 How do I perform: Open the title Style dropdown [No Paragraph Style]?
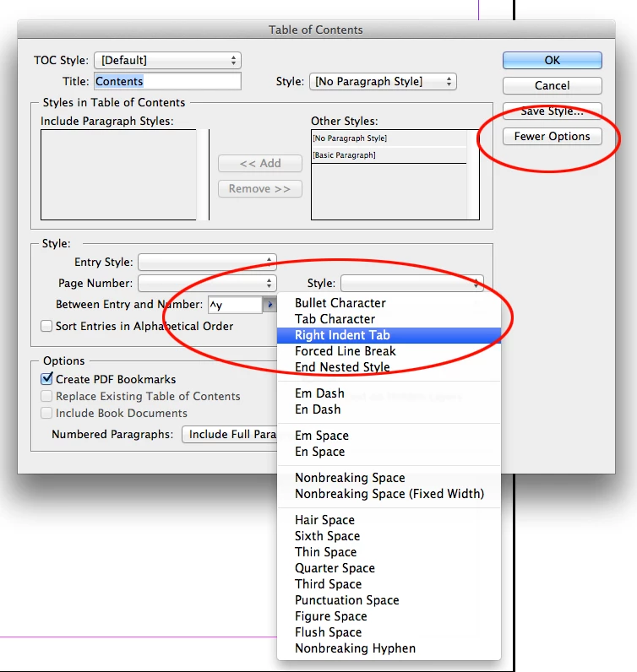(383, 81)
